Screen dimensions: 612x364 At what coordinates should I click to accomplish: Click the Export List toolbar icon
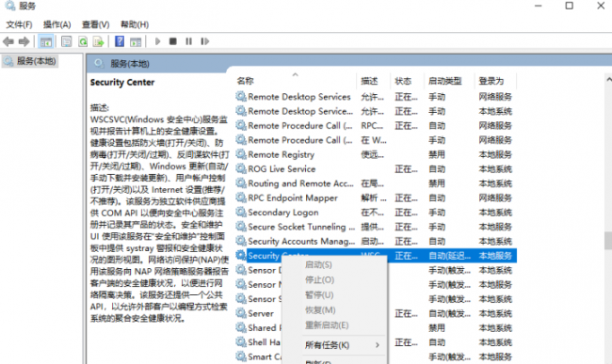[98, 41]
